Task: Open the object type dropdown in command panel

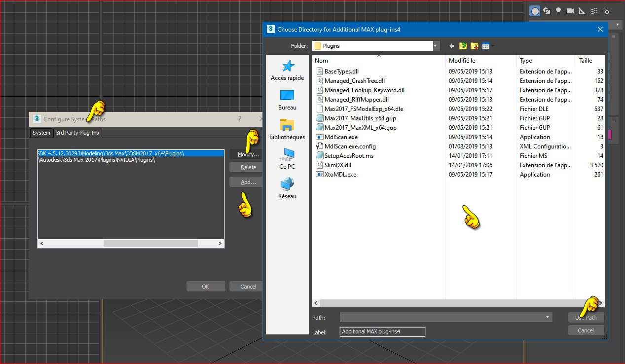Action: [x=618, y=24]
